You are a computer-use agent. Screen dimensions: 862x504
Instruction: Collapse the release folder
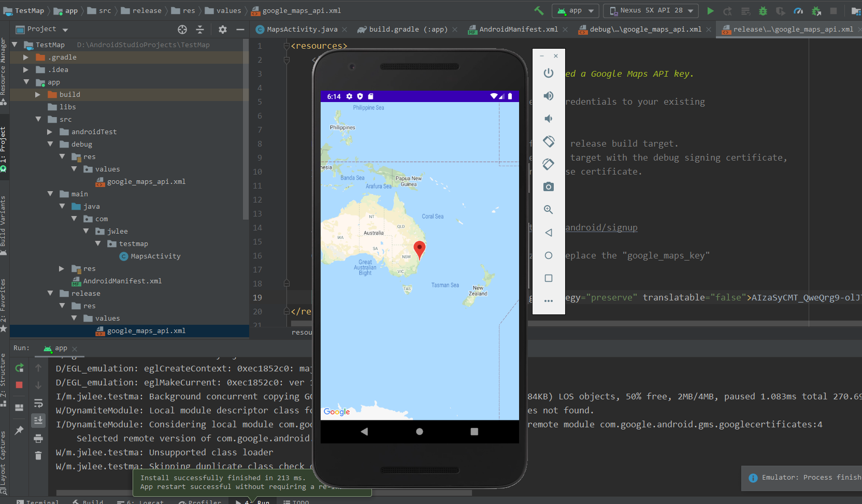(x=50, y=294)
